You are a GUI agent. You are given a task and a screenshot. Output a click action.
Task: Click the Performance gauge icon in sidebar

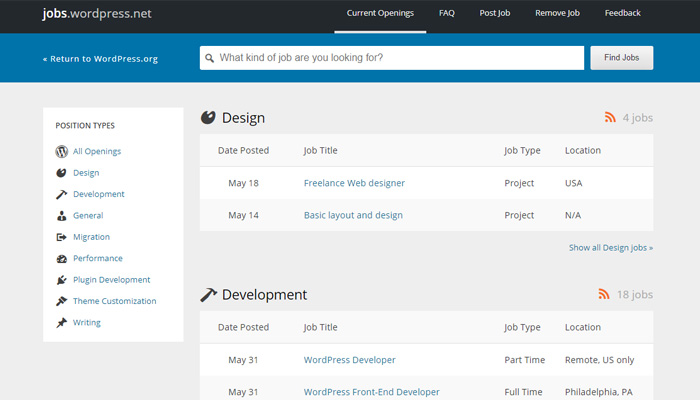coord(62,258)
